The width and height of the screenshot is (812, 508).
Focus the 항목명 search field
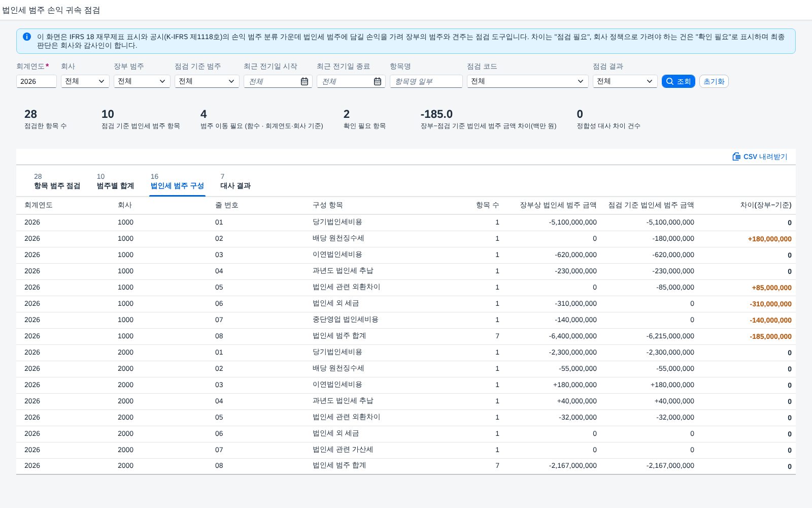click(426, 81)
